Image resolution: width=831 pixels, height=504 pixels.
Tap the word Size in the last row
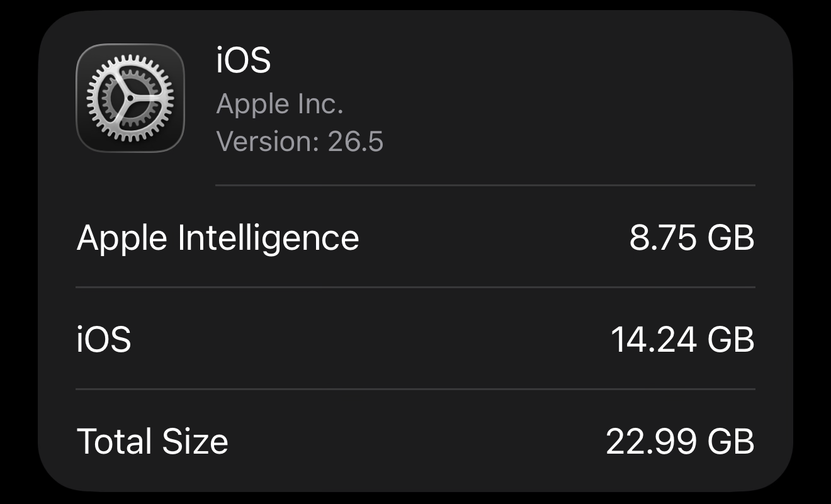195,441
